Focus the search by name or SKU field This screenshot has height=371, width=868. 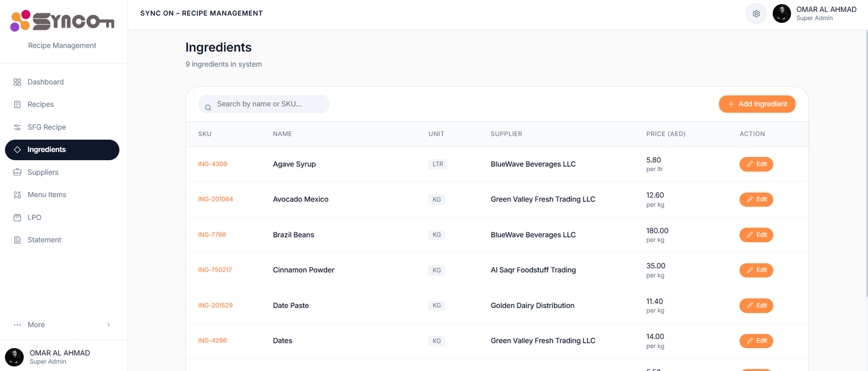point(264,104)
